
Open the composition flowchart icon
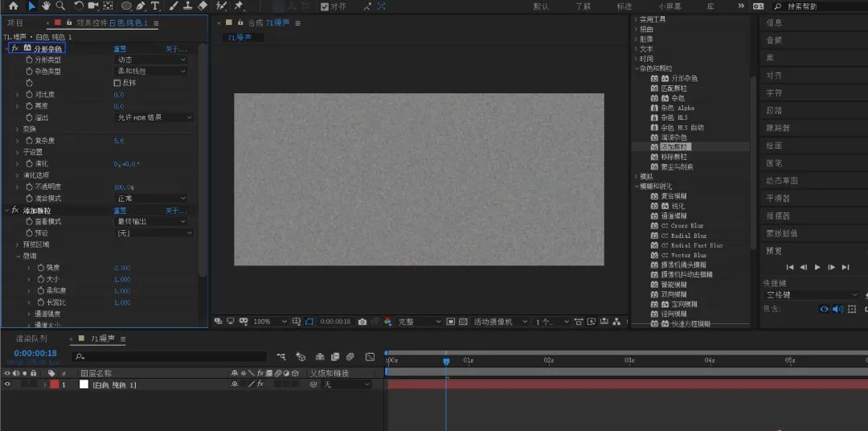[x=616, y=322]
